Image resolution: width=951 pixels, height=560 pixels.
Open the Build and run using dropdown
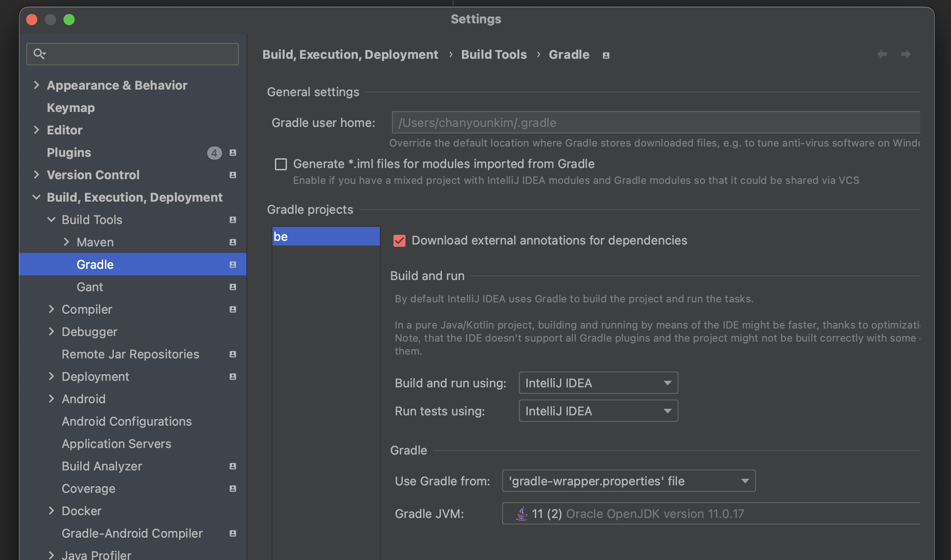(598, 383)
